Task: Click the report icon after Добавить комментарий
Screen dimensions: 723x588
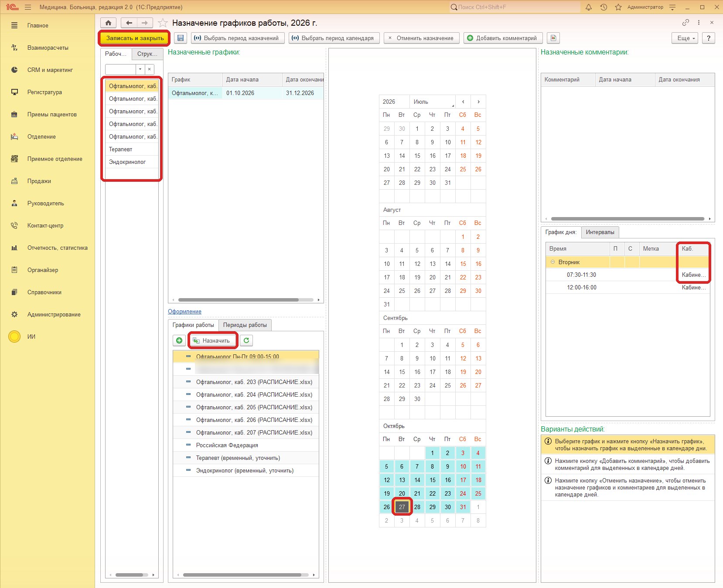Action: pos(553,38)
